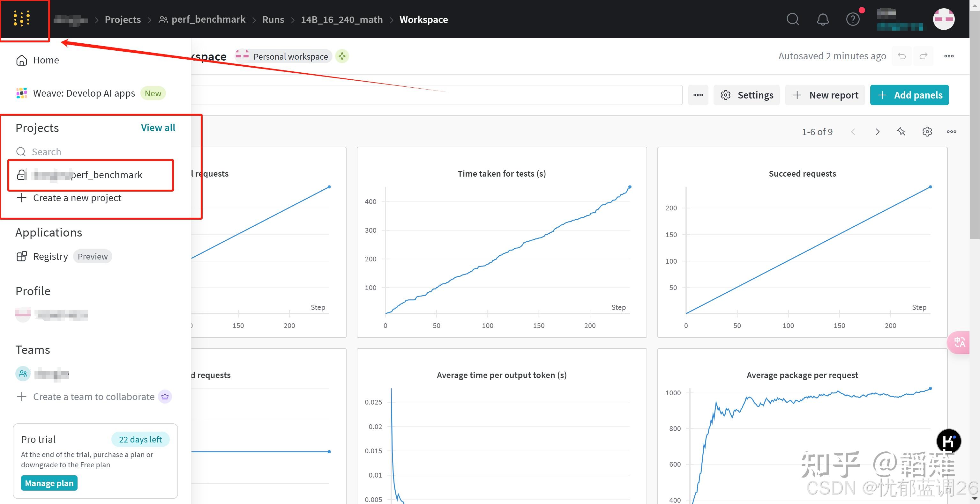Image resolution: width=980 pixels, height=504 pixels.
Task: Open three-dot menu left of Settings
Action: (x=698, y=95)
